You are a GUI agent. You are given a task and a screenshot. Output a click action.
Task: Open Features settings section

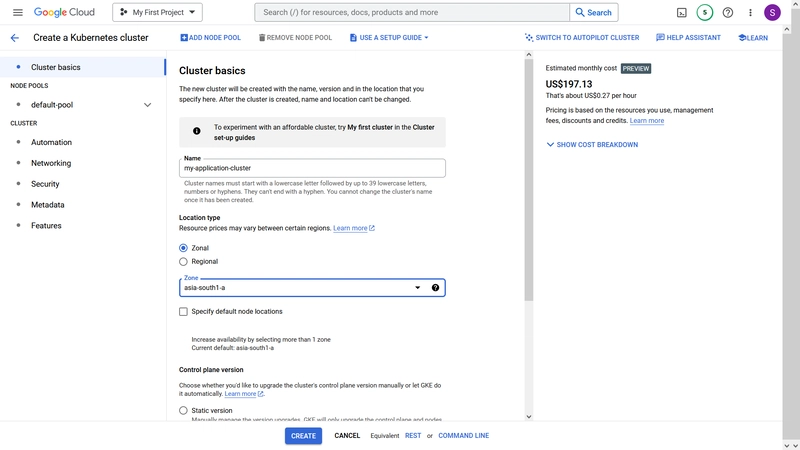click(46, 226)
